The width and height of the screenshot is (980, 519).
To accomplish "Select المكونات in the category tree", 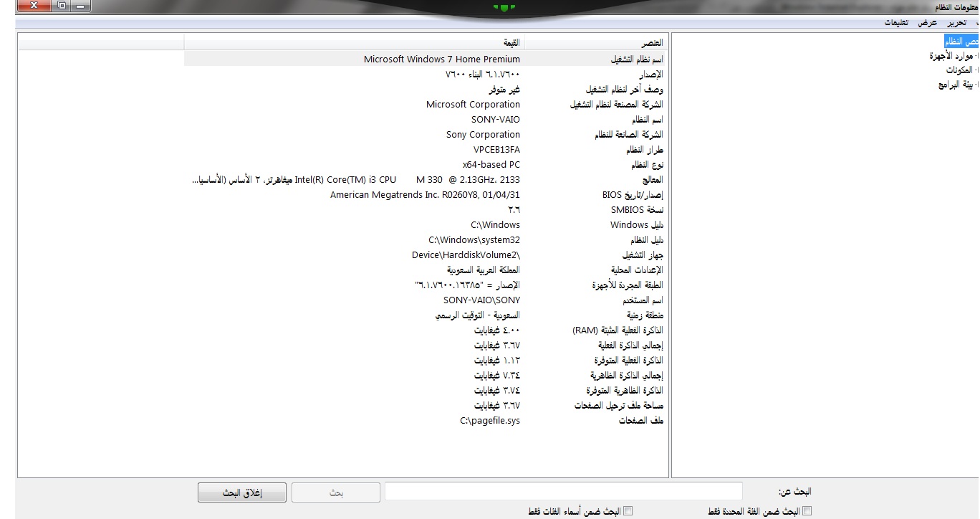I will tap(959, 70).
